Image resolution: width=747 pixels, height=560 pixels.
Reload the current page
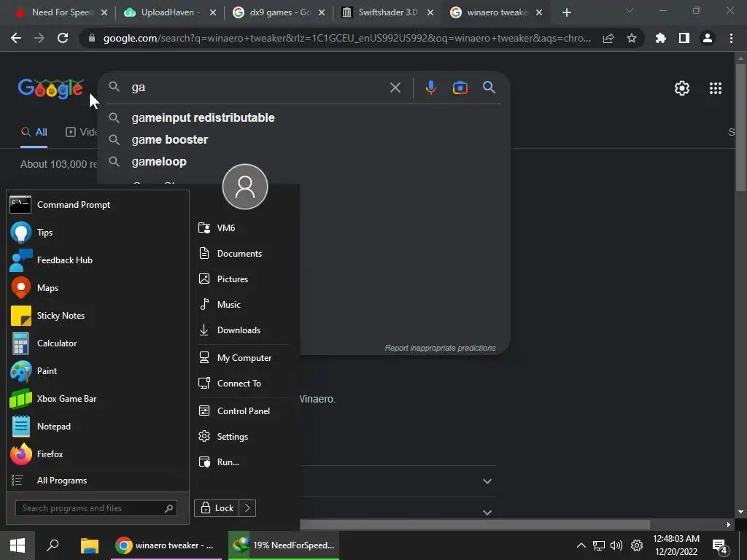click(63, 38)
